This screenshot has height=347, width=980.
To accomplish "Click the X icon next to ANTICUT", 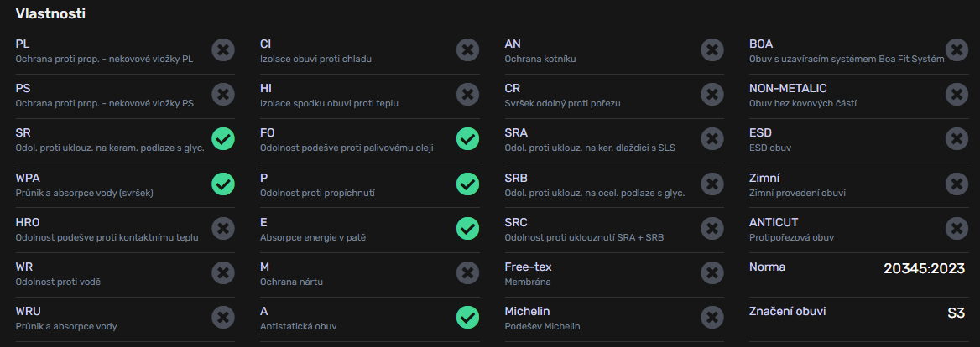I will (x=957, y=229).
